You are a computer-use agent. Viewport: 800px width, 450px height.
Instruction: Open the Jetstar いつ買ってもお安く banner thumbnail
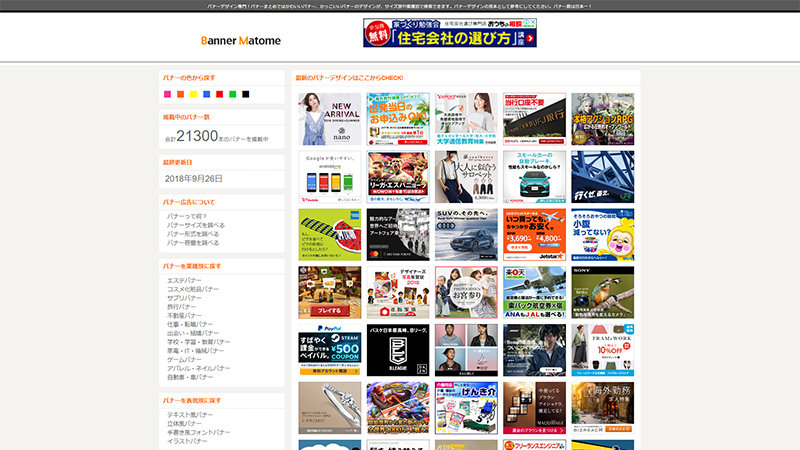pos(534,235)
